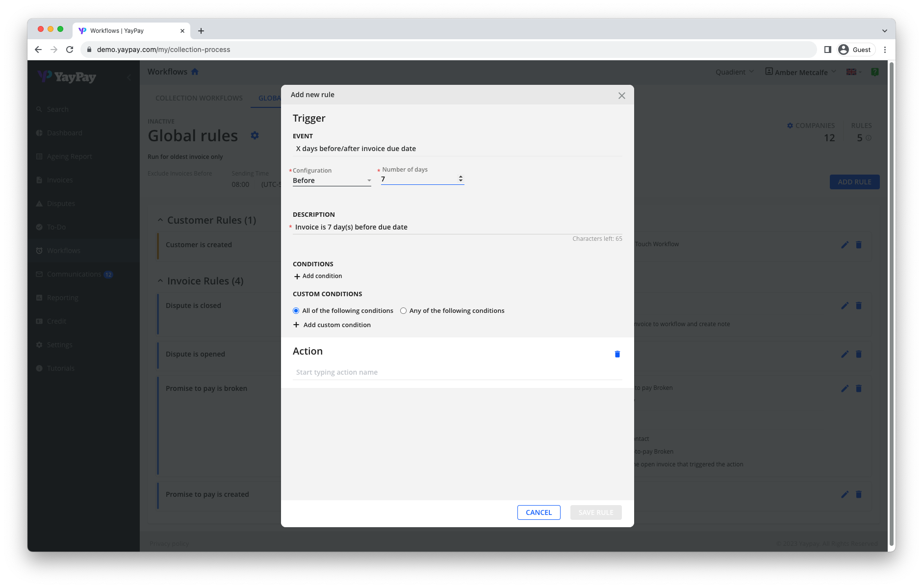Click the SAVE RULE button
The image size is (923, 588).
coord(595,512)
